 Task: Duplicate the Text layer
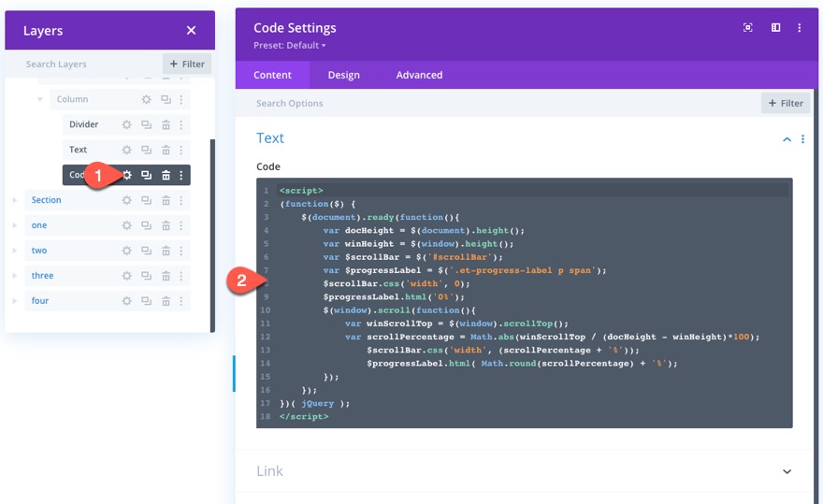tap(147, 150)
